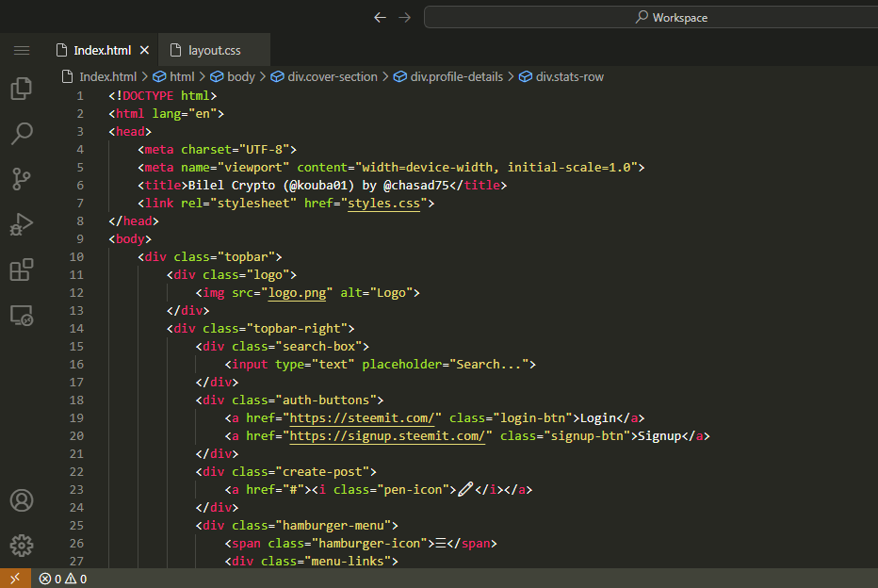Open the Accounts menu
This screenshot has width=878, height=588.
22,500
